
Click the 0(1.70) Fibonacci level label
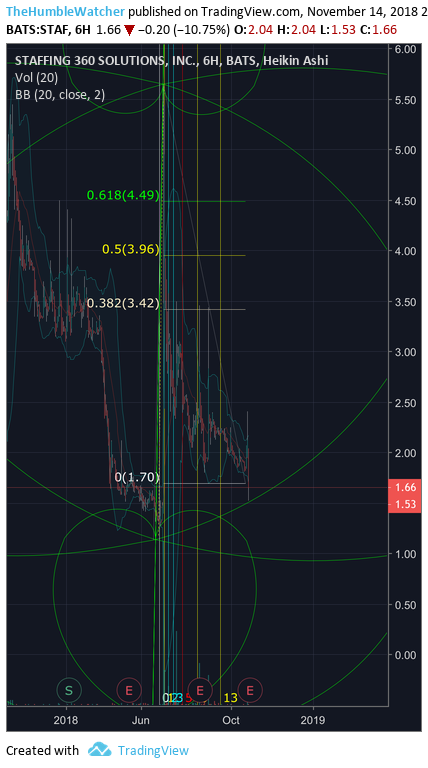coord(137,477)
